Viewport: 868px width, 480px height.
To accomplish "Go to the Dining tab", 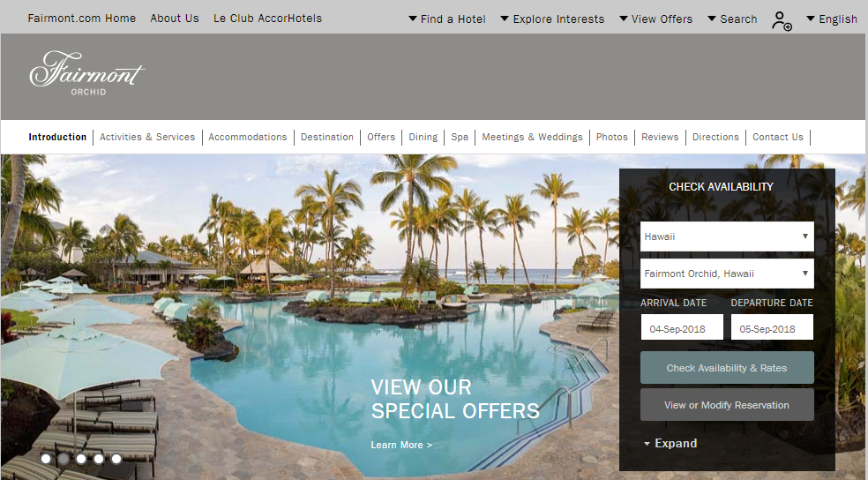I will [x=423, y=137].
